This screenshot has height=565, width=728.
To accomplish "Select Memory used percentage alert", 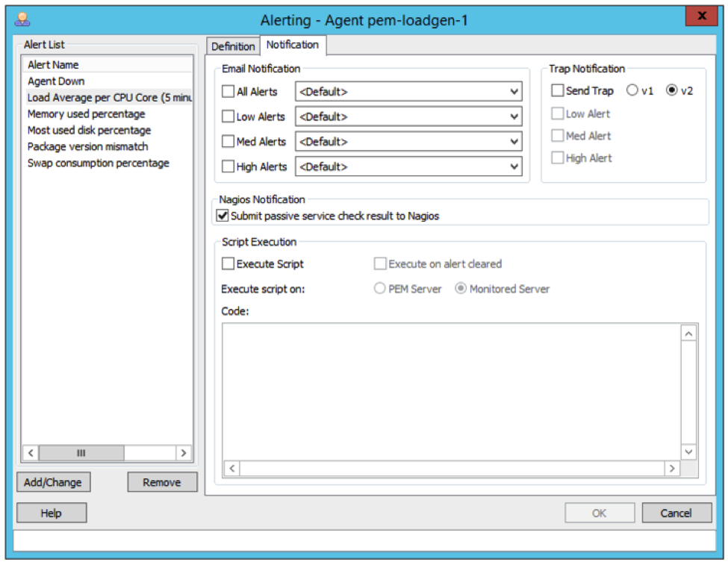I will tap(87, 114).
